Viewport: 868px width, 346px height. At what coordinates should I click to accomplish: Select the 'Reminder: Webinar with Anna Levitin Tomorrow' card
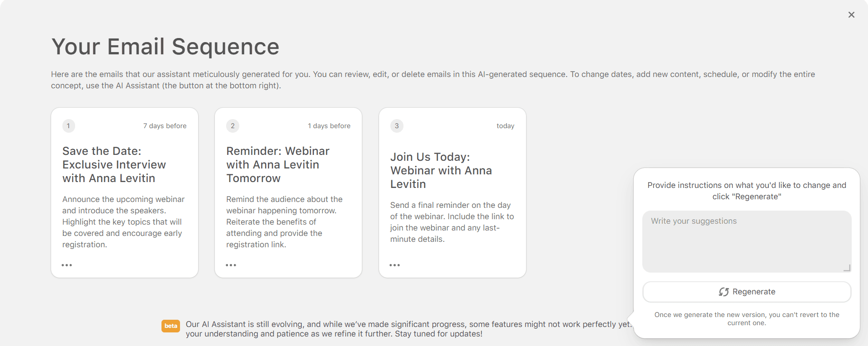click(x=288, y=192)
